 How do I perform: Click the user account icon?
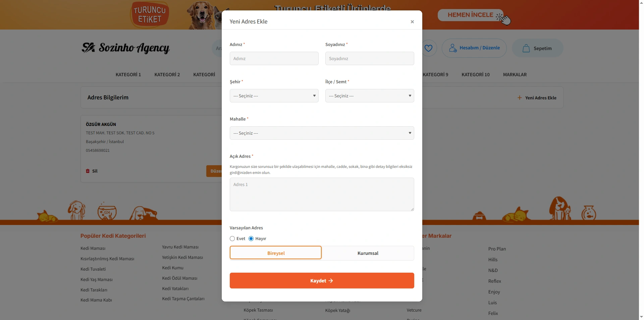click(453, 48)
